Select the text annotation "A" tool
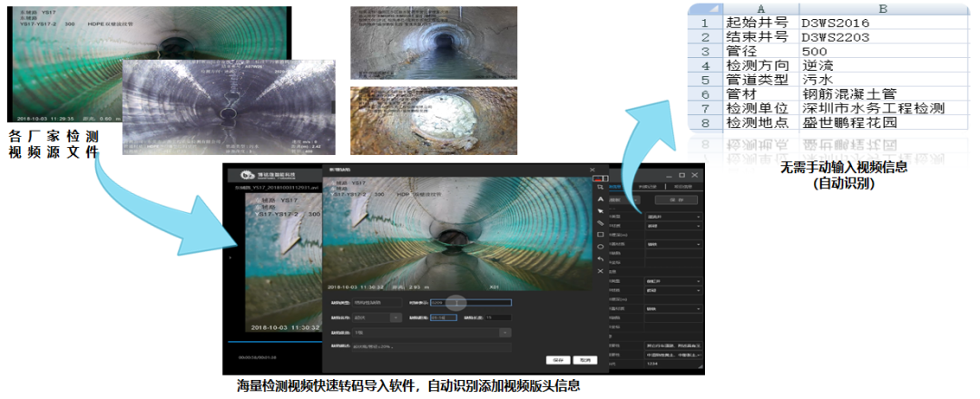 pyautogui.click(x=601, y=199)
